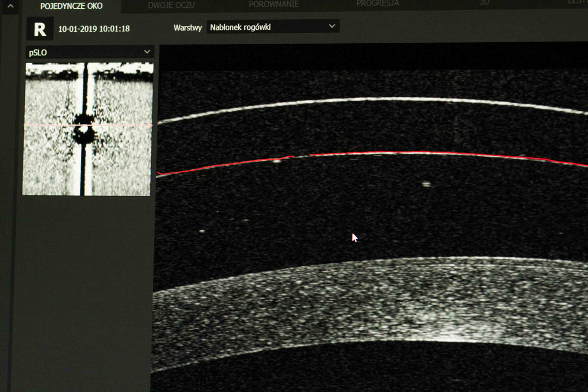Click the Warstwy label text

tap(187, 28)
